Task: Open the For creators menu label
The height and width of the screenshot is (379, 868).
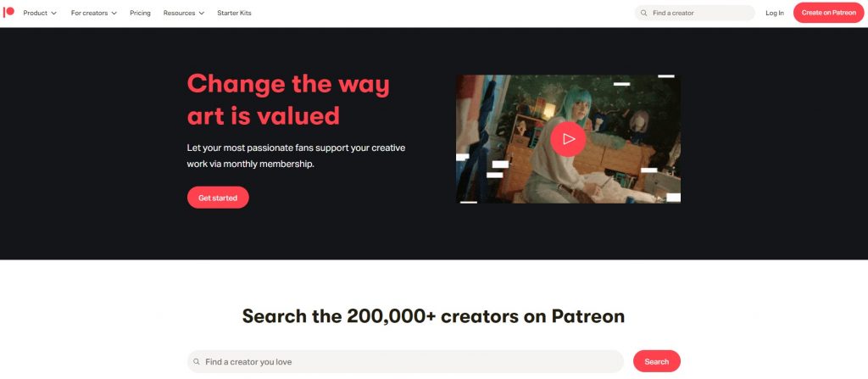Action: coord(89,13)
